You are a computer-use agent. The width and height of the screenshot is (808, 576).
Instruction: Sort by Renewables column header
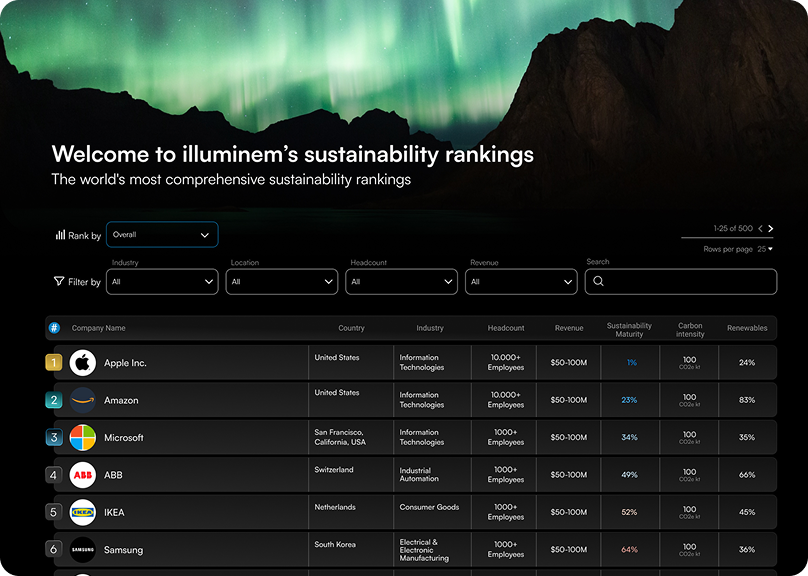point(747,328)
